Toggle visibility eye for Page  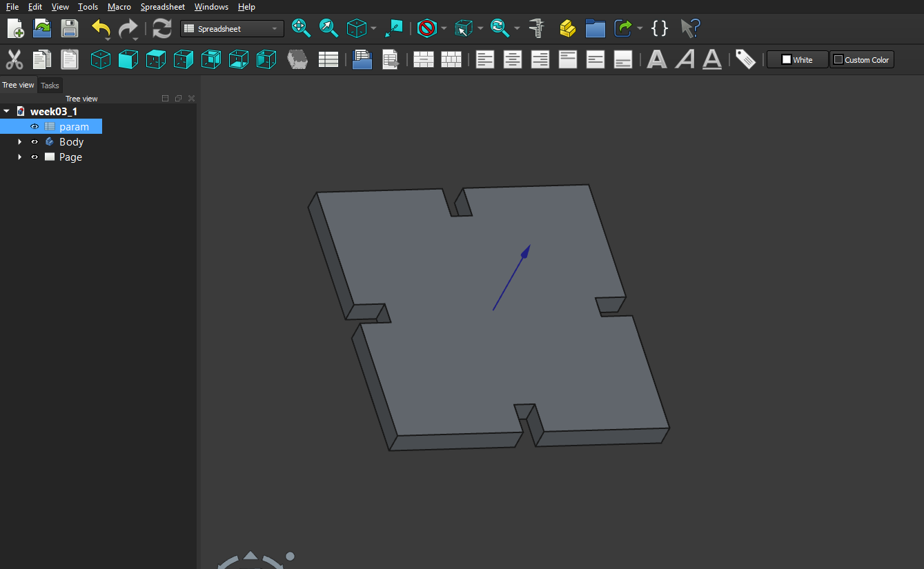coord(35,157)
